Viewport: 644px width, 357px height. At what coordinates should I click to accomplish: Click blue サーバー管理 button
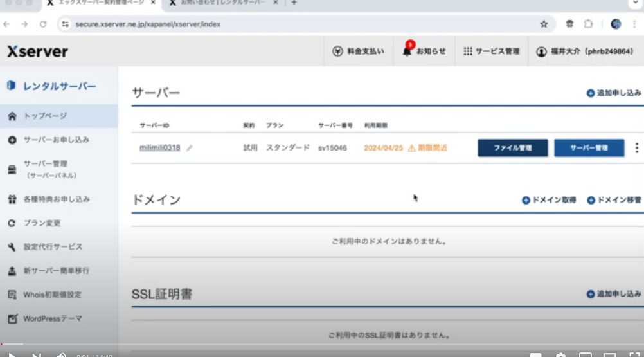[x=589, y=148]
